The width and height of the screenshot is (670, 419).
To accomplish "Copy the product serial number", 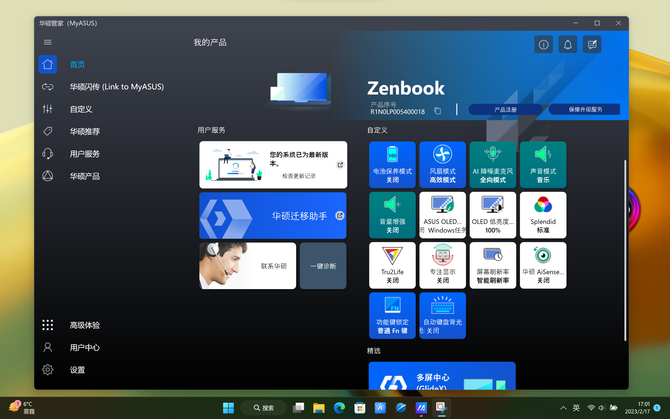I will coord(438,111).
